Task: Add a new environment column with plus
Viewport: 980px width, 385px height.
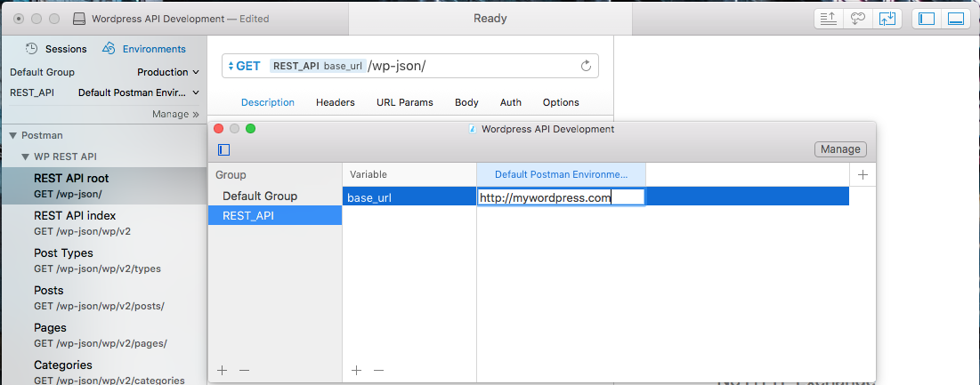Action: (x=863, y=174)
